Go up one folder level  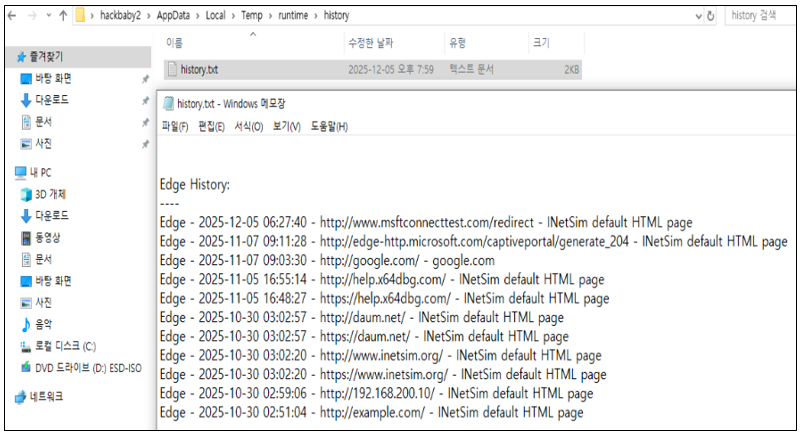[63, 16]
